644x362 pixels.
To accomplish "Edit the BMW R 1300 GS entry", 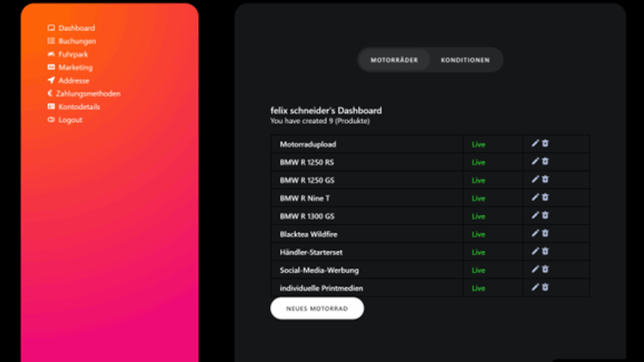I will 535,215.
